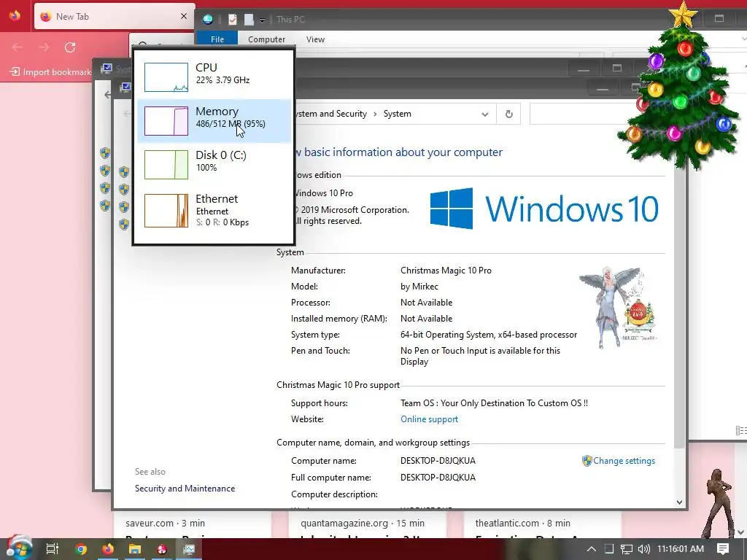
Task: Click the Firefox page scroll-down arrow
Action: [741, 532]
